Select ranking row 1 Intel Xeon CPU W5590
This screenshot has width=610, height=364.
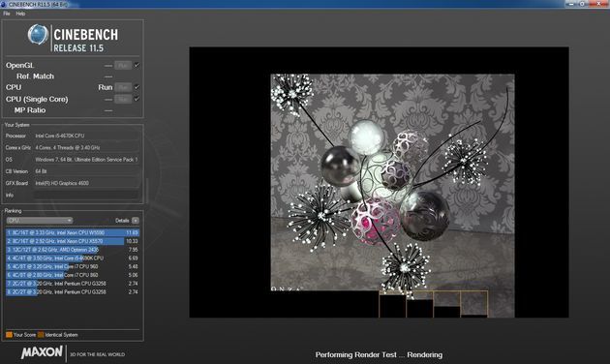pyautogui.click(x=73, y=232)
